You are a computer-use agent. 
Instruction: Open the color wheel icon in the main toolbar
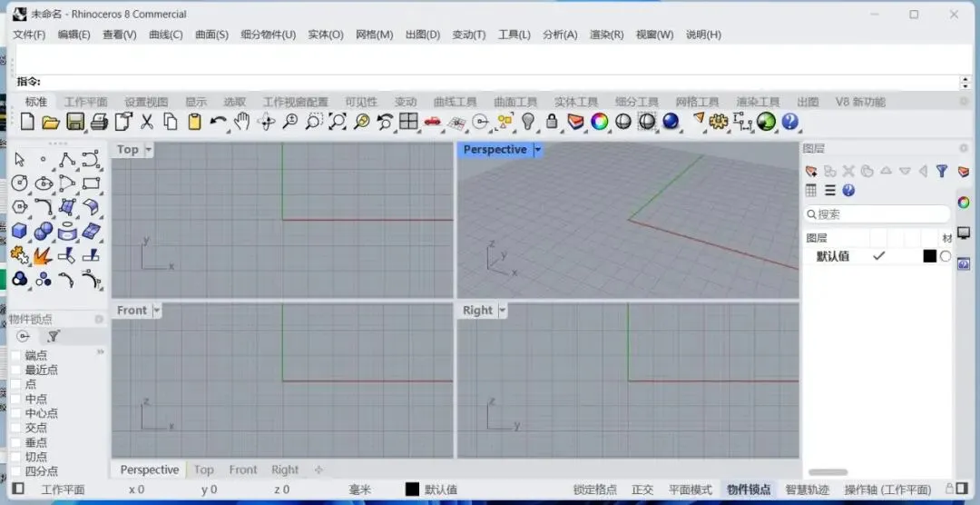(x=600, y=122)
